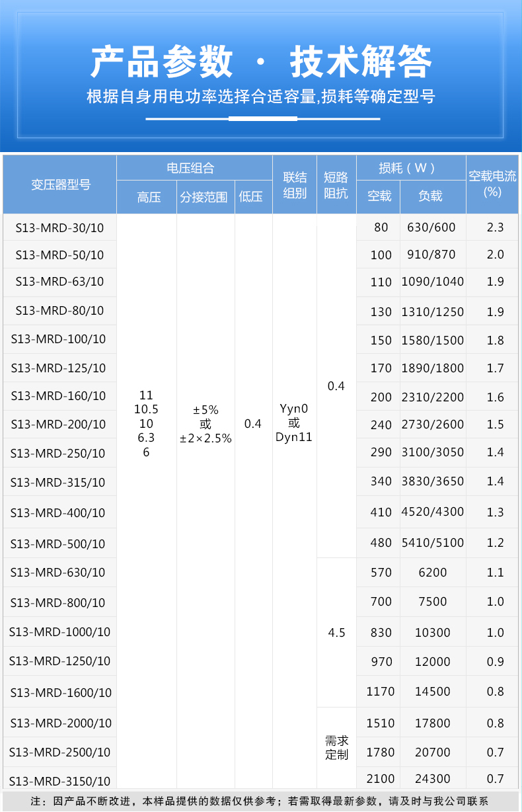This screenshot has height=812, width=522.
Task: Select the 低压 sub-header
Action: [x=253, y=197]
